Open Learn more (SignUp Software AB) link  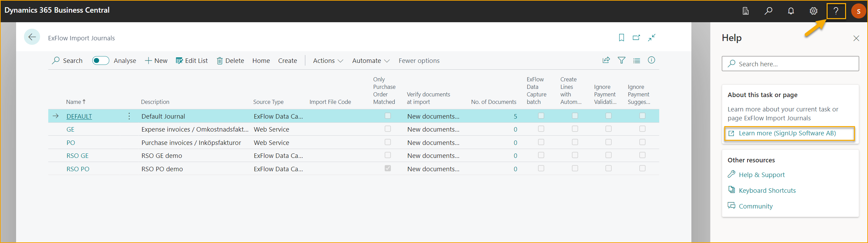coord(787,133)
